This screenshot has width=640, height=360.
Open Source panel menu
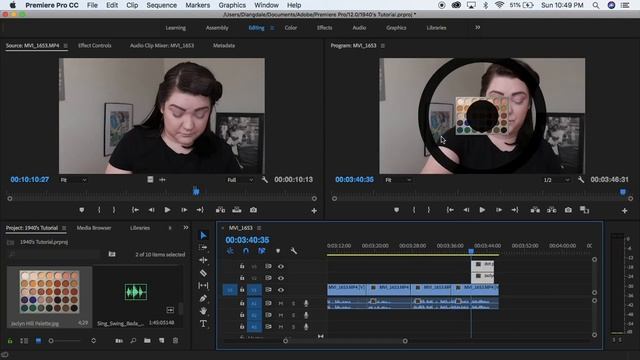65,46
